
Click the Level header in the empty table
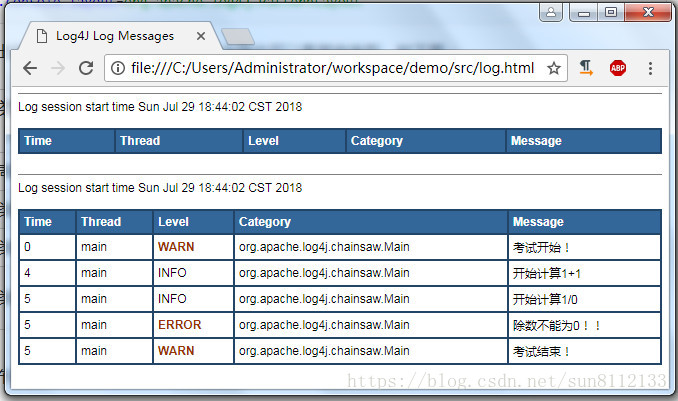(x=294, y=141)
